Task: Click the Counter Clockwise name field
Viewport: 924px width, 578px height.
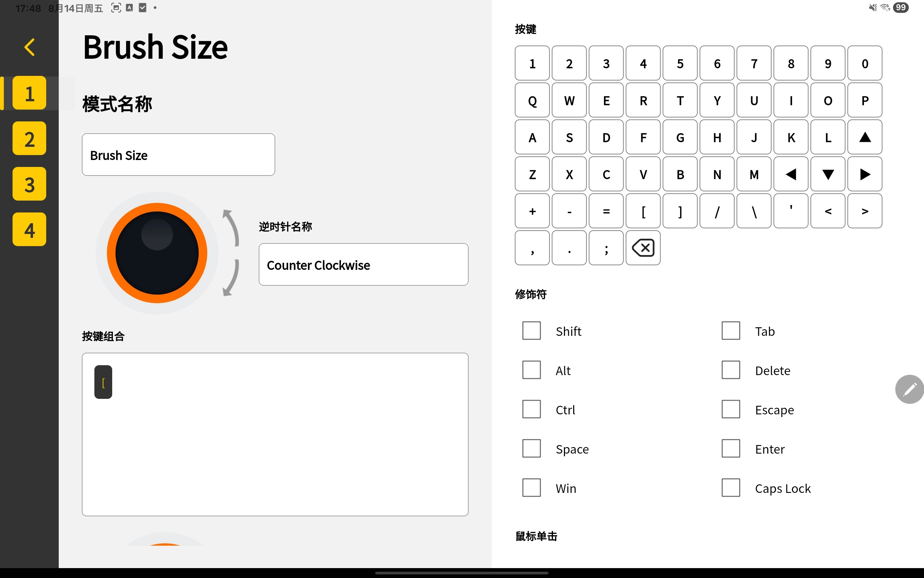Action: [364, 265]
